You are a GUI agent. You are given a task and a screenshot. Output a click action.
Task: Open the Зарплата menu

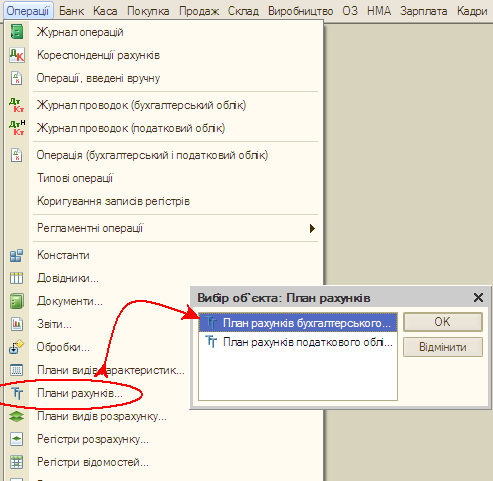(424, 11)
